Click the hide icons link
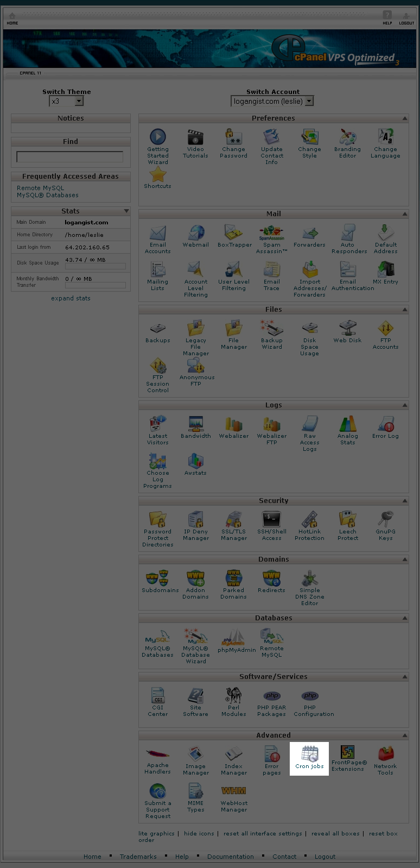Screen dimensions: 420x868 pyautogui.click(x=199, y=833)
